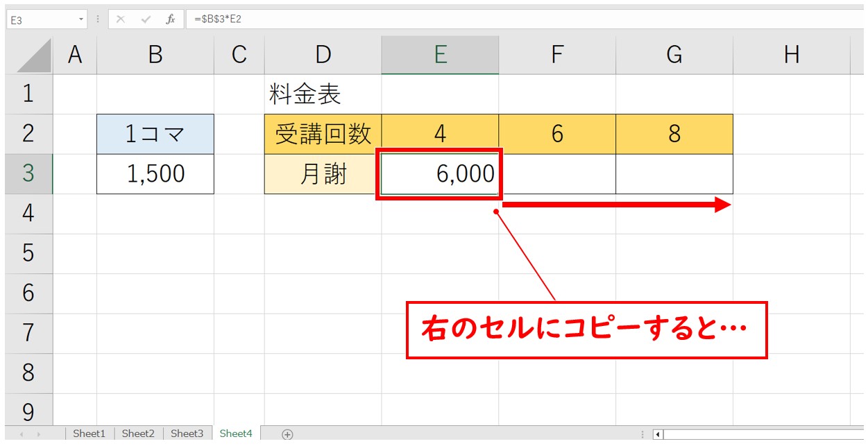Select row 1 header
The height and width of the screenshot is (446, 868).
[28, 94]
